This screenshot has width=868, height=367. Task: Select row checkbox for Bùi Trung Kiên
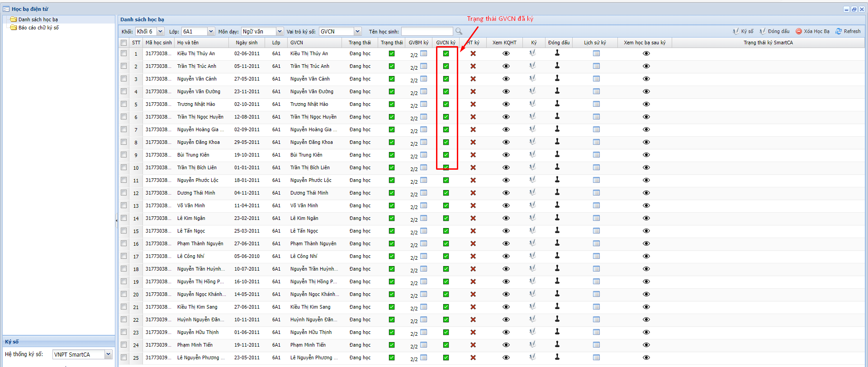point(124,155)
